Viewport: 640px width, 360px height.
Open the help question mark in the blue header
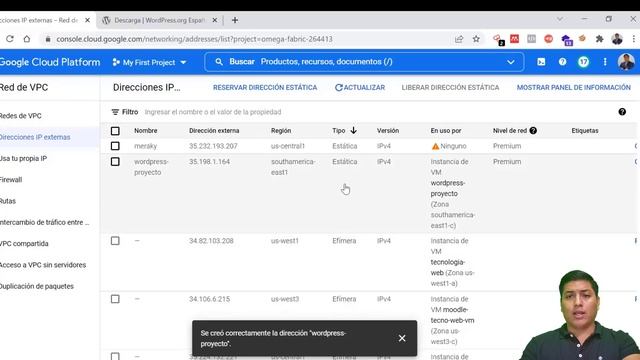click(x=562, y=62)
